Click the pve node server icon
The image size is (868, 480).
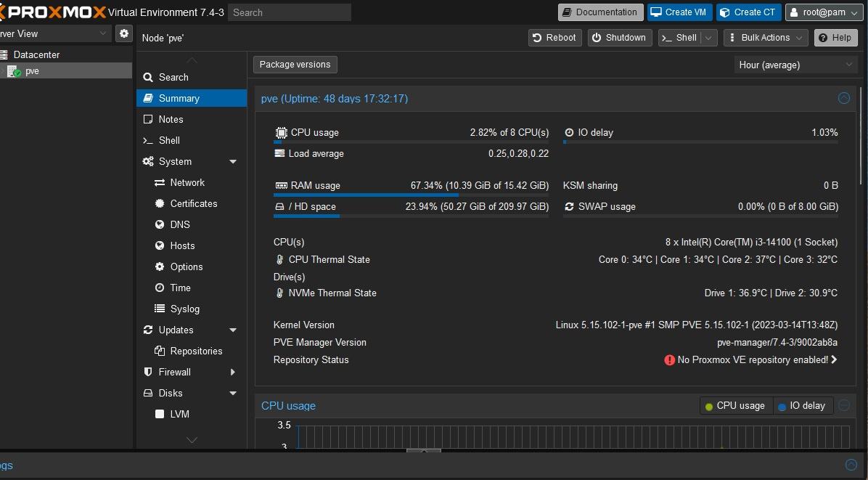14,71
